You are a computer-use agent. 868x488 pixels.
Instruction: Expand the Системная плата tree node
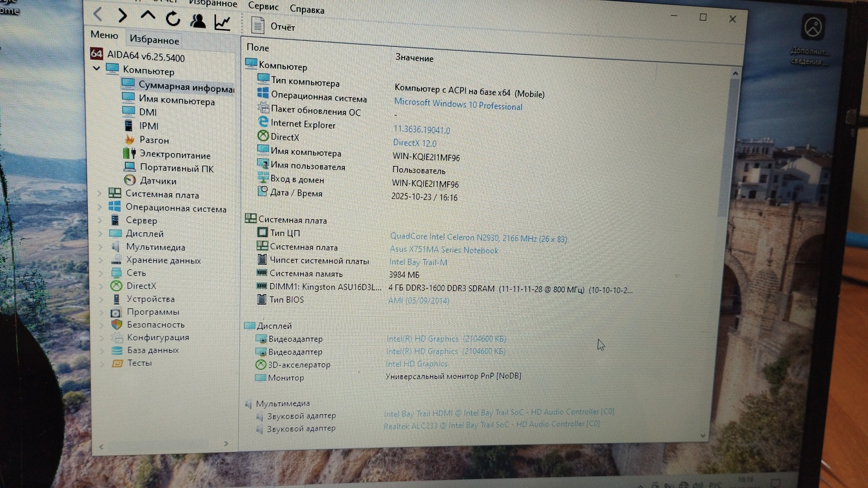[100, 194]
